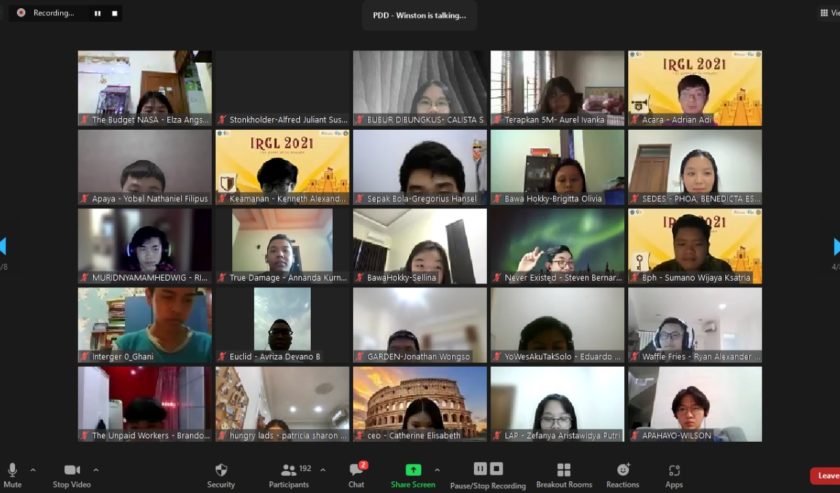Screen dimensions: 840x493
Task: Click the Share Screen label text
Action: pos(413,484)
